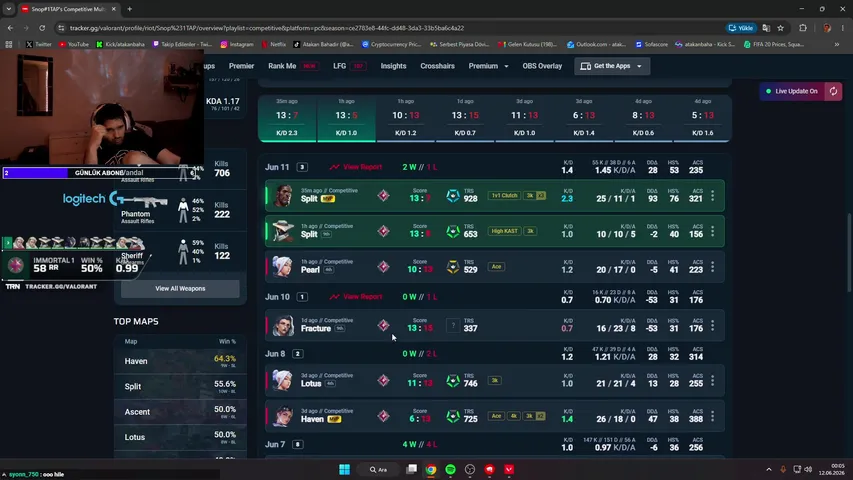853x480 pixels.
Task: Open the Rank Me menu item
Action: coord(293,66)
